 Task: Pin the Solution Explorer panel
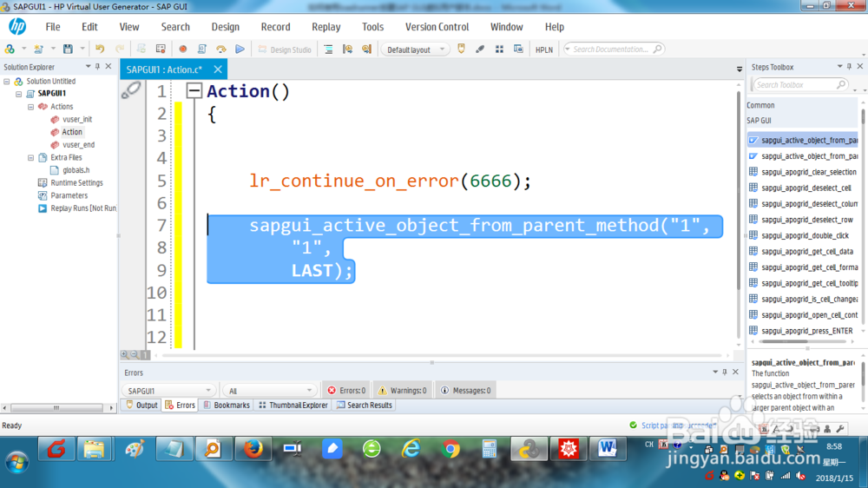pos(97,67)
